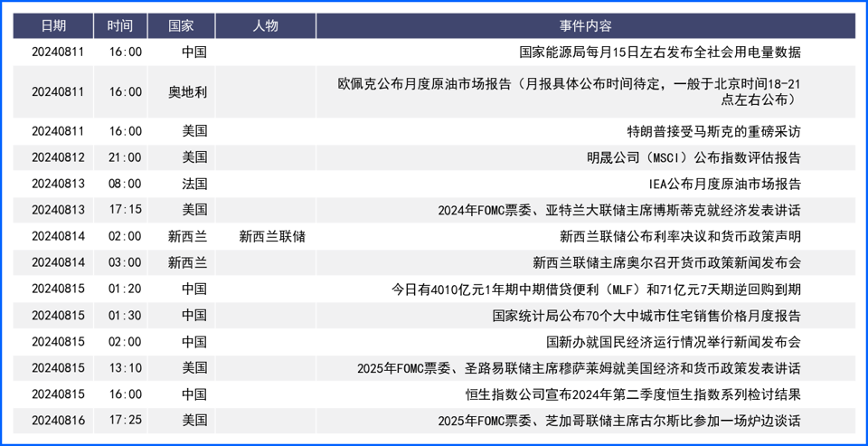Click the time 13:10

125,368
